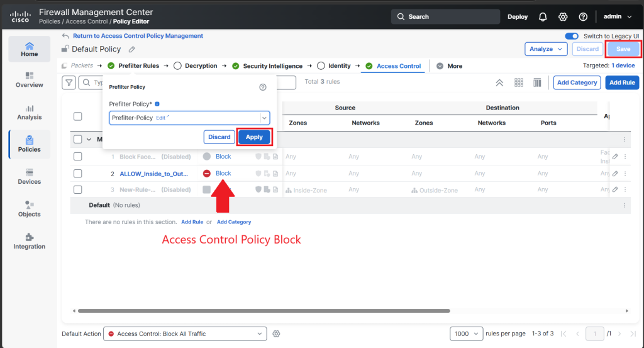Open the More step menu
Image resolution: width=644 pixels, height=348 pixels.
pos(449,65)
